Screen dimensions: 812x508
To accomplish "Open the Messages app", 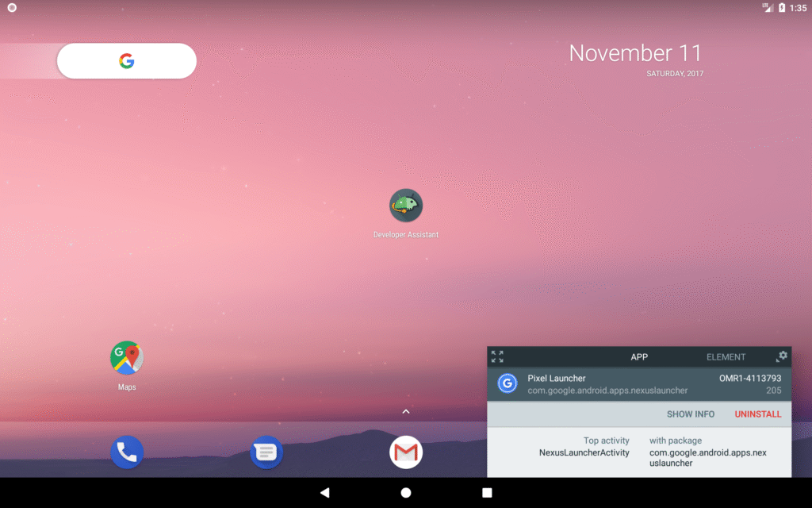I will (266, 451).
